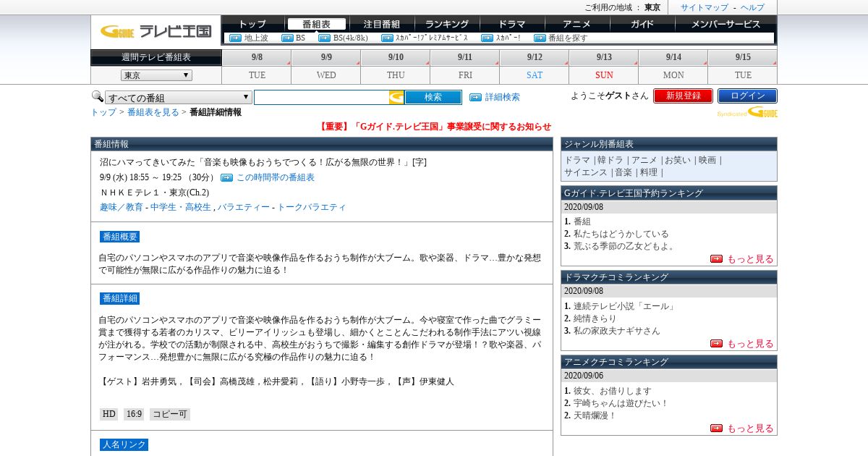This screenshot has height=456, width=868.
Task: Open 宇崎ちゃんは遊びたい! ranking entry
Action: coord(621,403)
